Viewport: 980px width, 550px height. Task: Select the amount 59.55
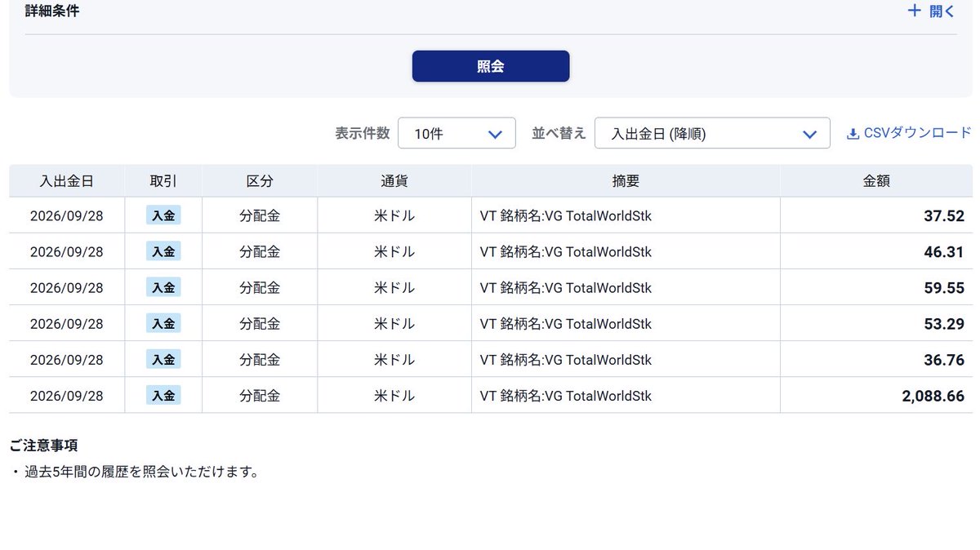point(944,288)
